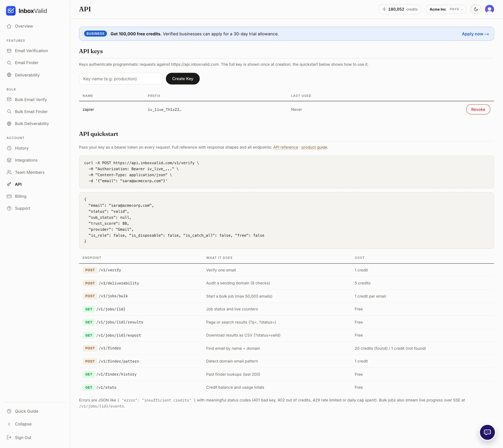Open the Support page
The height and width of the screenshot is (448, 503).
22,208
